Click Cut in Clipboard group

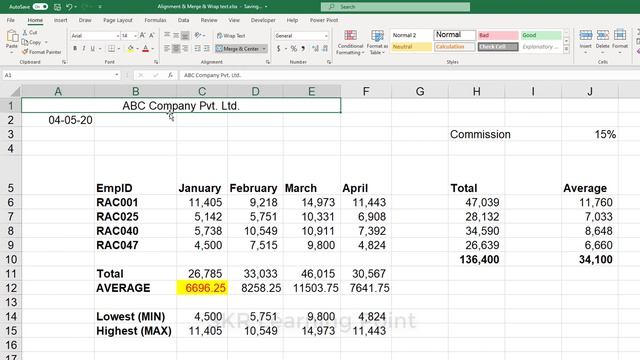30,32
